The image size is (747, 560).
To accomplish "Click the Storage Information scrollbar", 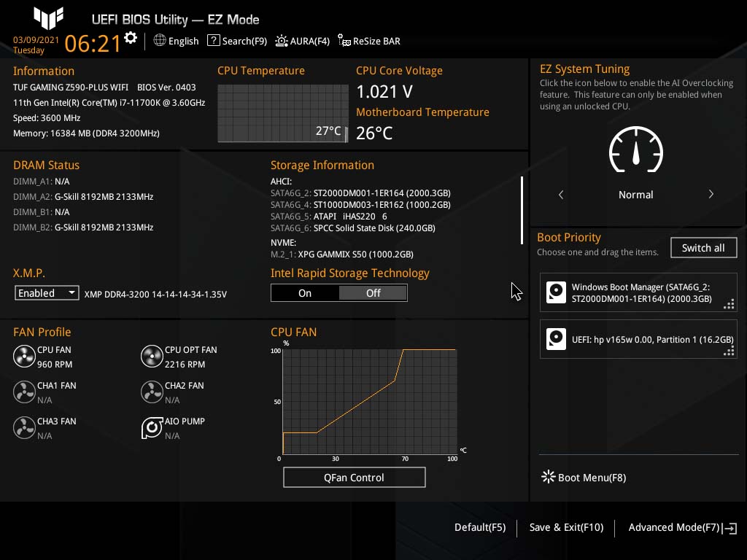I will pos(522,210).
